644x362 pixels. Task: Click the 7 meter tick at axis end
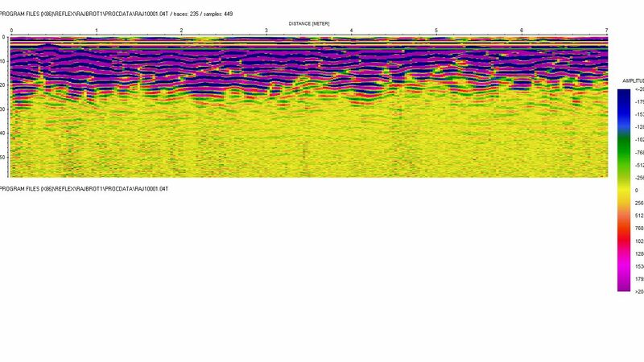click(605, 31)
